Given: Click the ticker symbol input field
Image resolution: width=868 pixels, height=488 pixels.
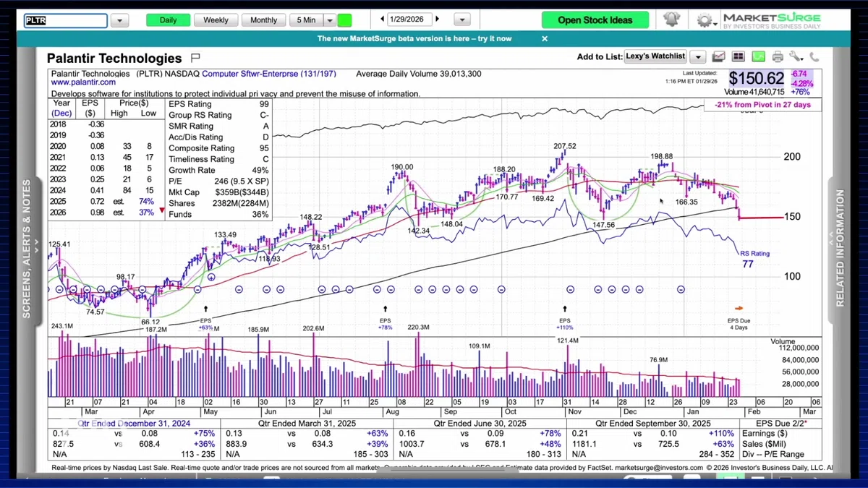Looking at the screenshot, I should [x=66, y=21].
